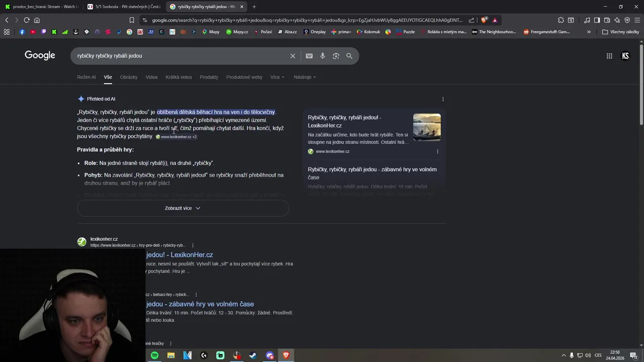Open the Počasí bookmark
Viewport: 644px width, 362px height.
click(263, 32)
